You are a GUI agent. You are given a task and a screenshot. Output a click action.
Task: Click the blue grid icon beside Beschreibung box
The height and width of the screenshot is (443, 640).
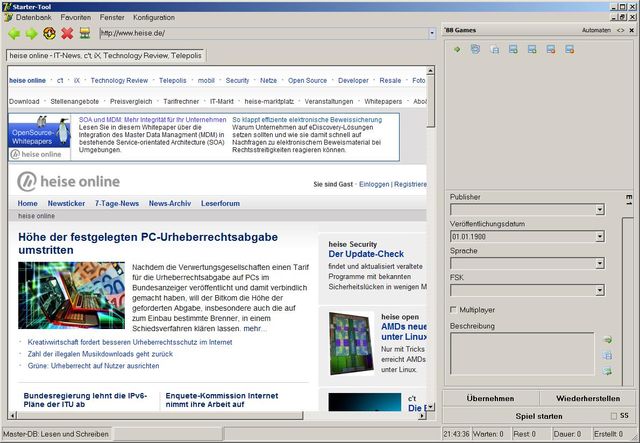[x=608, y=356]
